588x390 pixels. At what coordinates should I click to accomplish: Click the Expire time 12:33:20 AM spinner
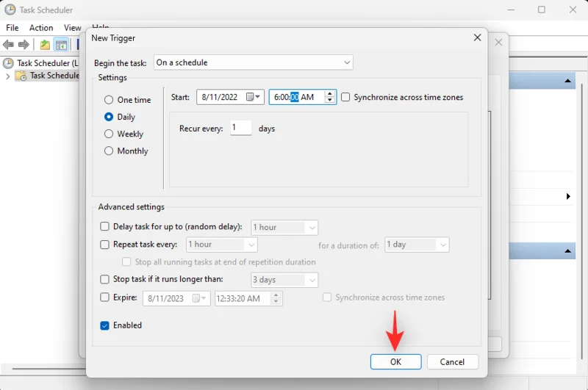[276, 298]
